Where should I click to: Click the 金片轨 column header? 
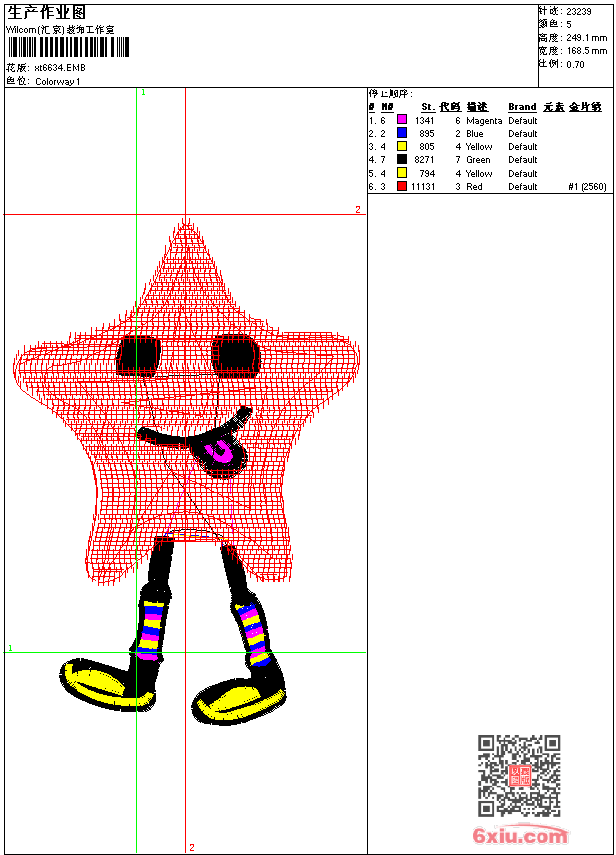tap(585, 107)
